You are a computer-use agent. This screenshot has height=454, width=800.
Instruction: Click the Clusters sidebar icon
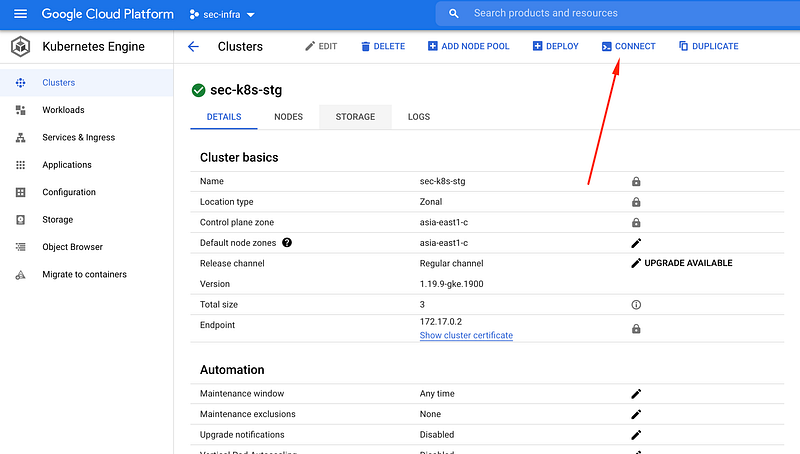point(20,83)
